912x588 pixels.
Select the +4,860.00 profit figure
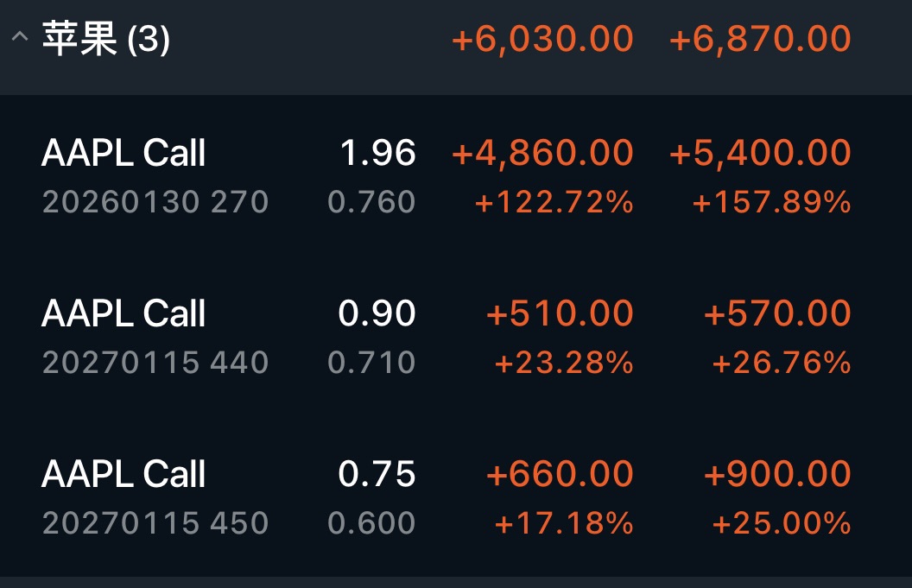tap(542, 153)
